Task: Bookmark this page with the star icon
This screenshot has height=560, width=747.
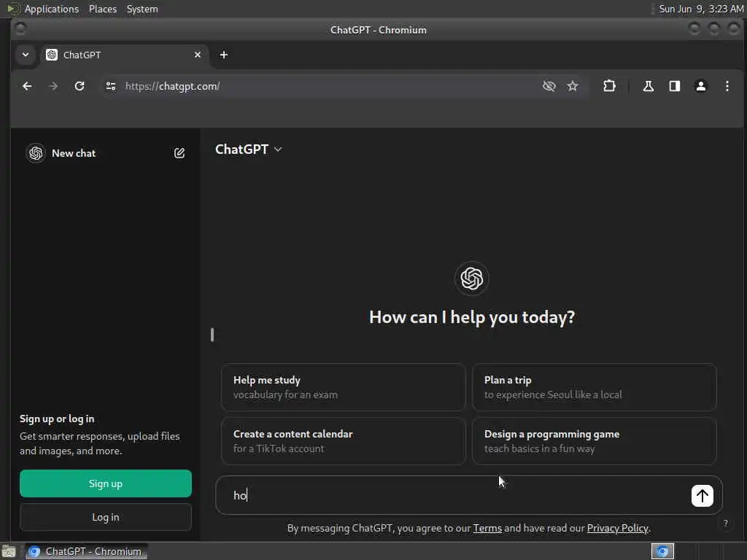Action: 572,86
